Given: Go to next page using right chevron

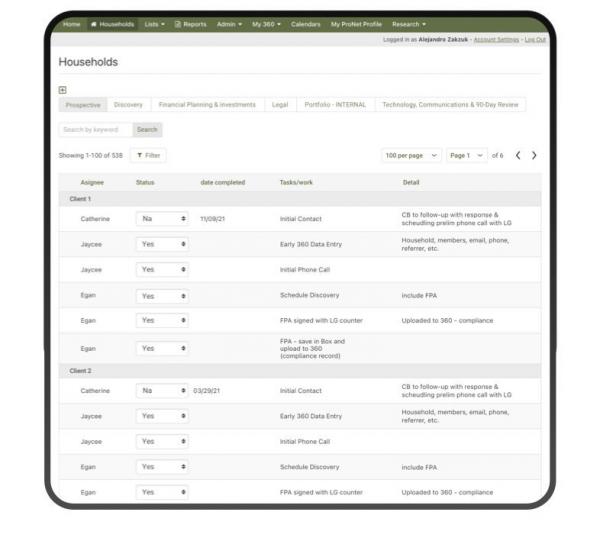Looking at the screenshot, I should coord(534,155).
